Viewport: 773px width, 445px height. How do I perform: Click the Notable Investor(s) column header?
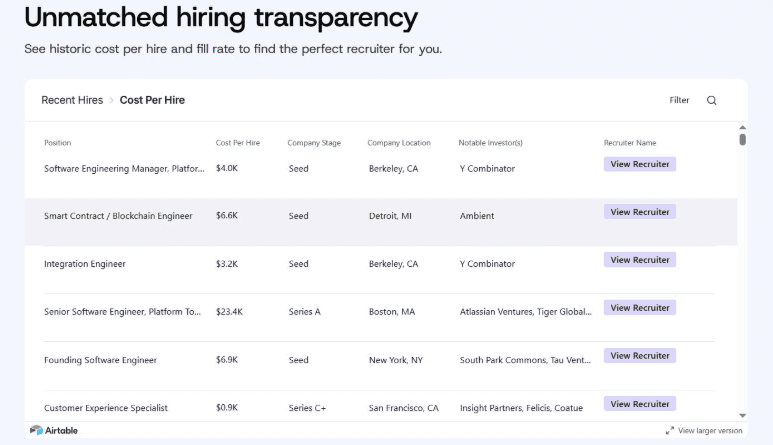coord(490,143)
